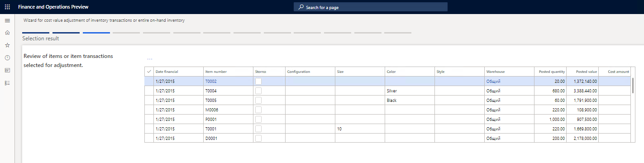Select item number T0005 cell
644x163 pixels.
(x=228, y=100)
